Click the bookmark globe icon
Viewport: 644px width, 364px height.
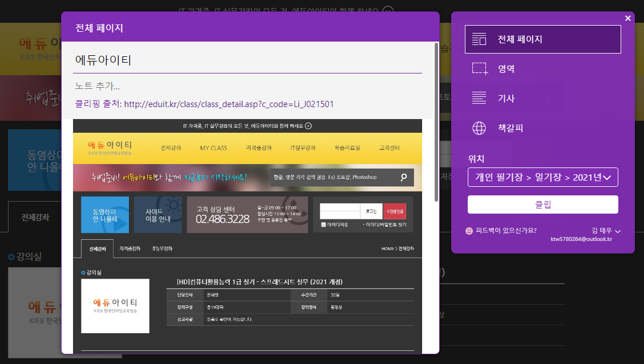point(479,128)
